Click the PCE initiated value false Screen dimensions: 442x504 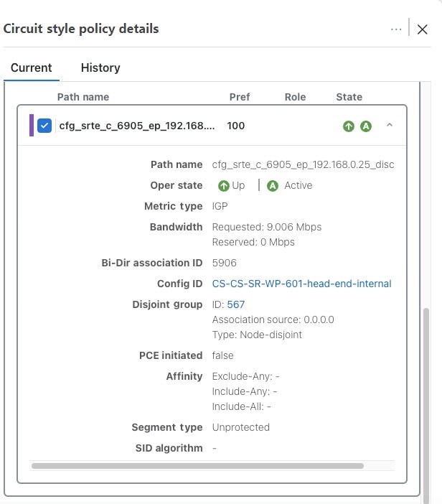(222, 355)
